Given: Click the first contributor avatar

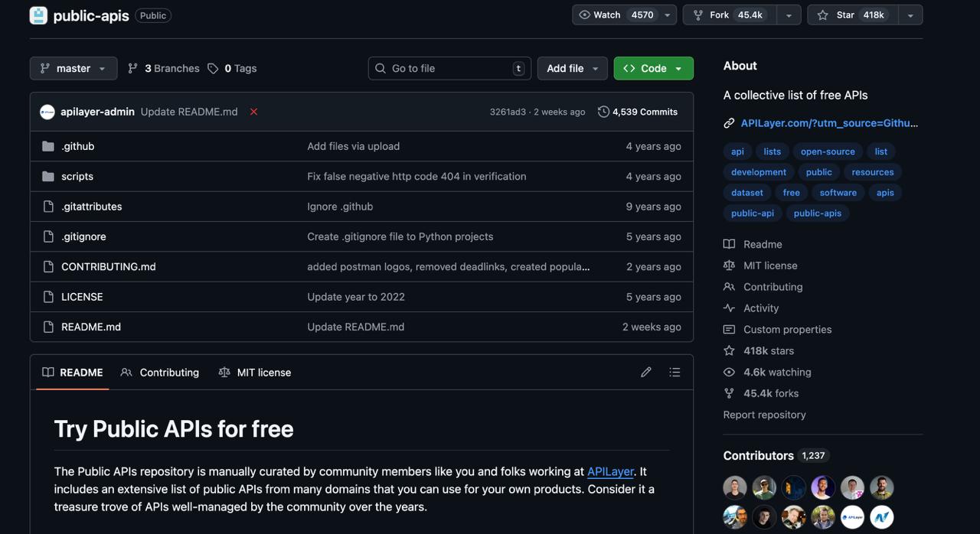Looking at the screenshot, I should [x=735, y=487].
